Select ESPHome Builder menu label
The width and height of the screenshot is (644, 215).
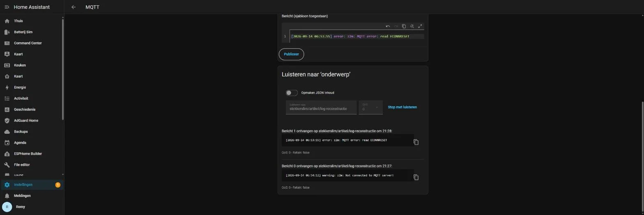[28, 154]
